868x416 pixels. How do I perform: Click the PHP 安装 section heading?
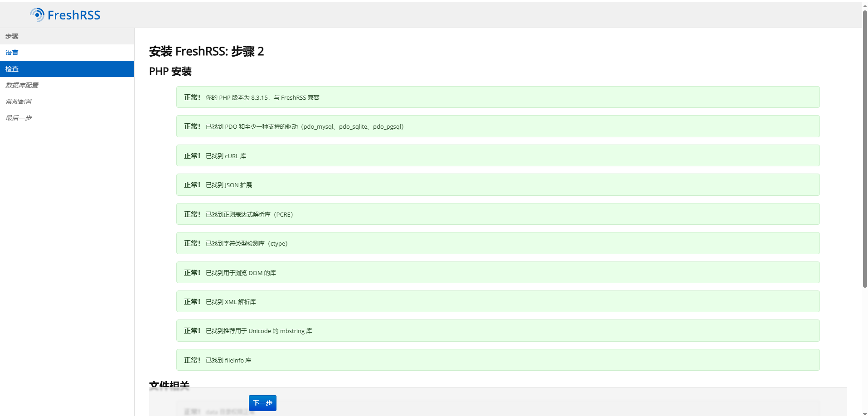(x=170, y=71)
